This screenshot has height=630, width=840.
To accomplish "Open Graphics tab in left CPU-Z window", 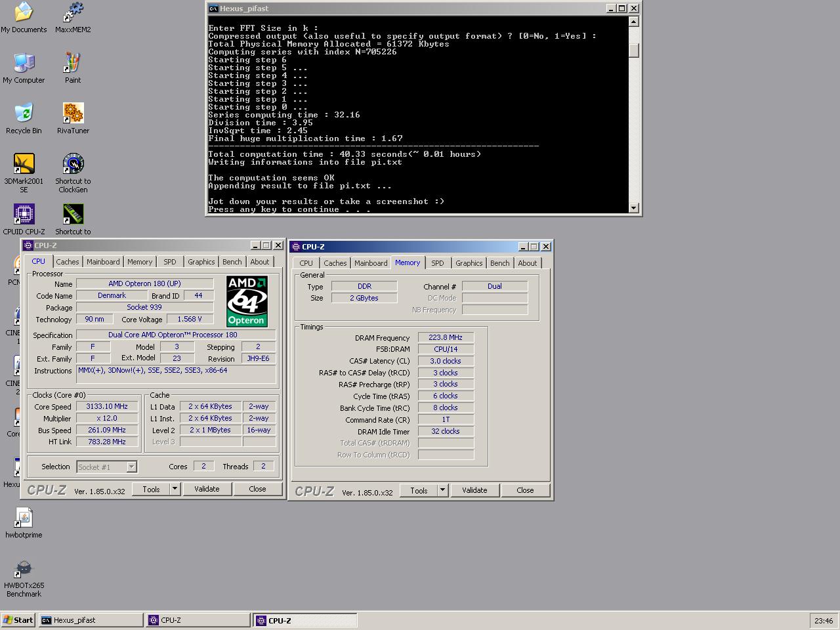I will coord(201,262).
